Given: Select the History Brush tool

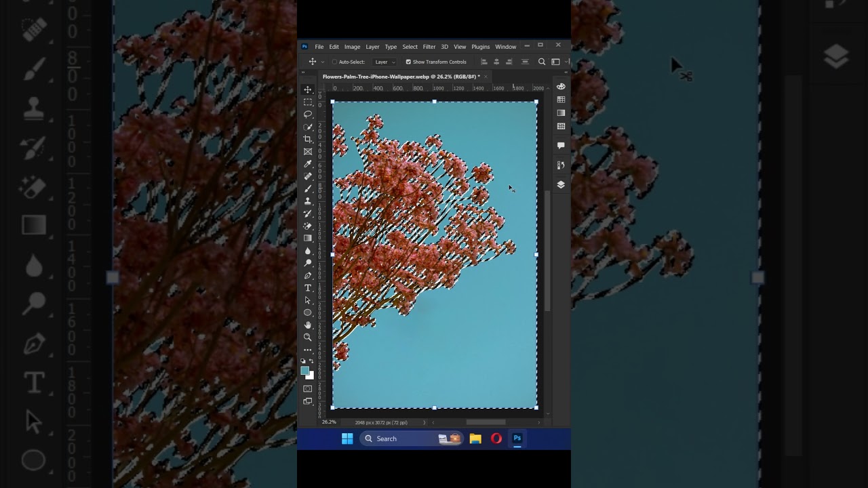Looking at the screenshot, I should coord(308,213).
